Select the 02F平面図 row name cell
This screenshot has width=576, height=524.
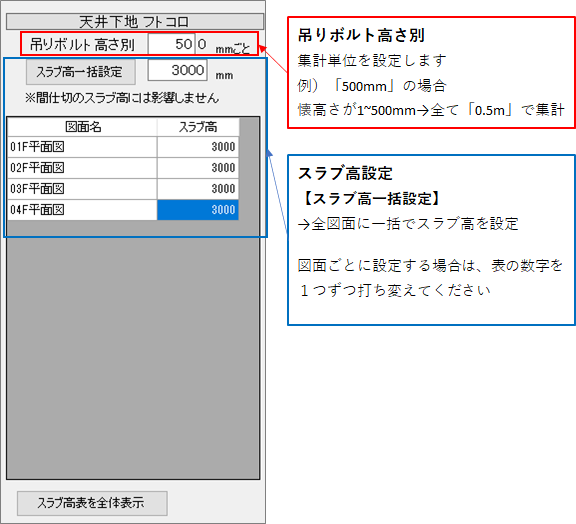[x=82, y=168]
